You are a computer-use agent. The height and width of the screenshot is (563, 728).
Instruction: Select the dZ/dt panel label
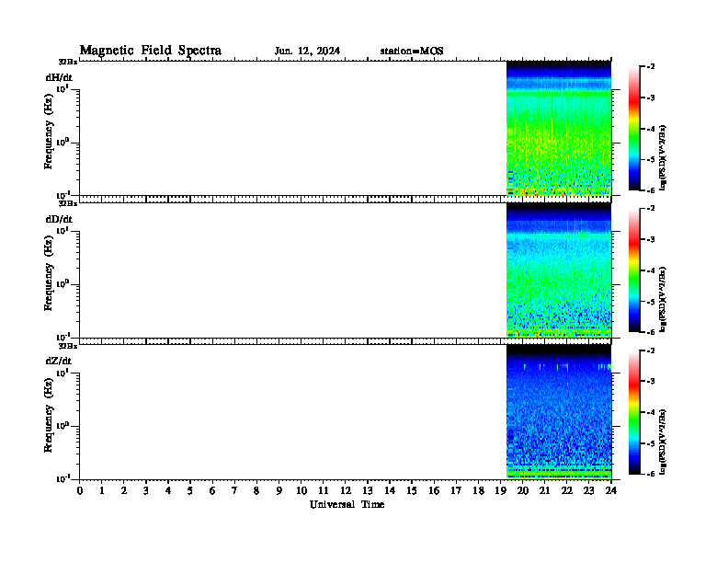(x=59, y=361)
